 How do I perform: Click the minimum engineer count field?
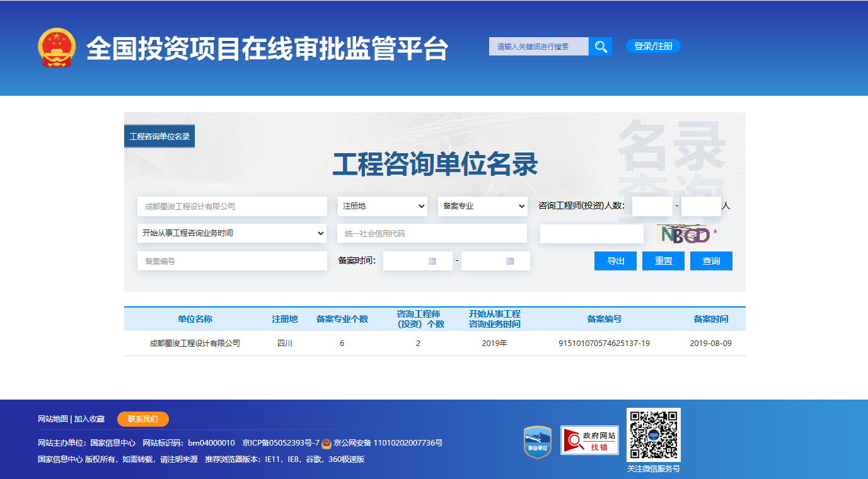tap(652, 206)
